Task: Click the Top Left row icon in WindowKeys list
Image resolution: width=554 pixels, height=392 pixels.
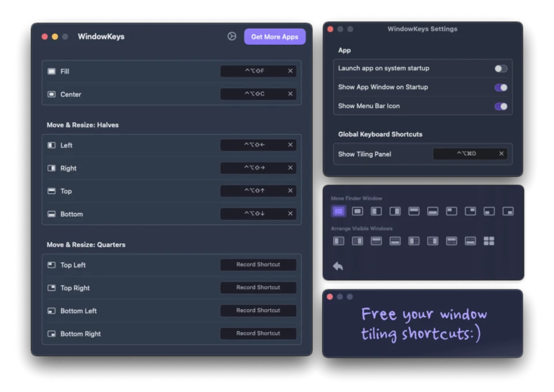Action: pyautogui.click(x=51, y=265)
